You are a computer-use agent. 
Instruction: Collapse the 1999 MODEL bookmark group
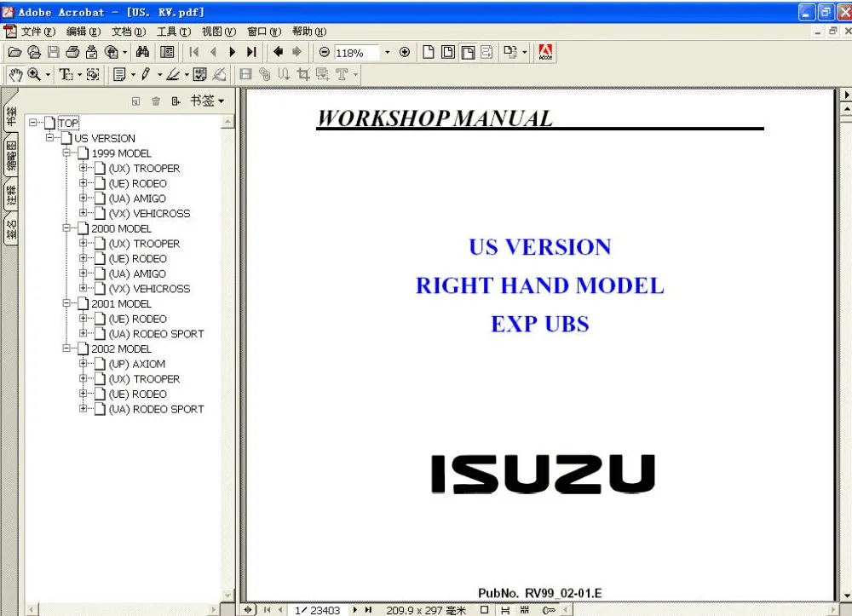pyautogui.click(x=66, y=153)
